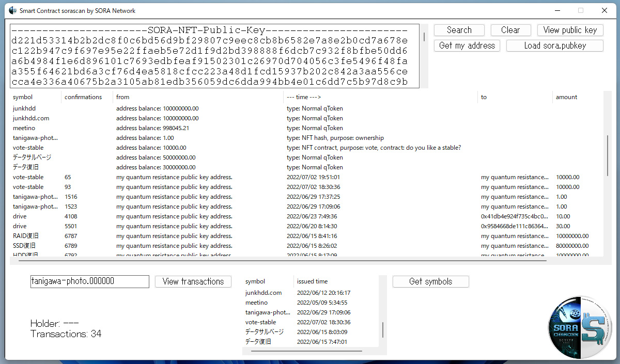620x364 pixels.
Task: Click the 'Transactions: 34' label
Action: point(66,334)
